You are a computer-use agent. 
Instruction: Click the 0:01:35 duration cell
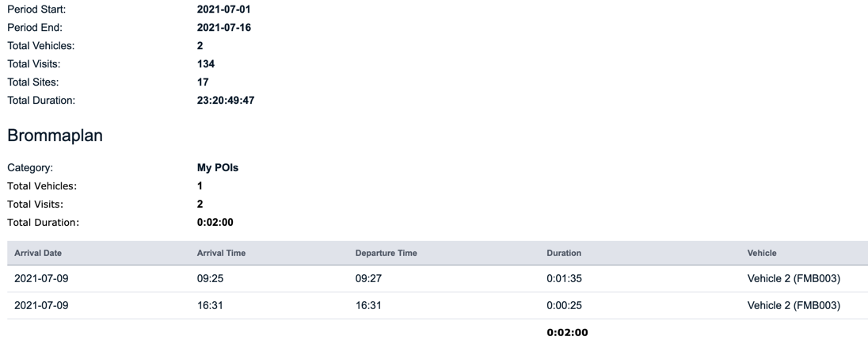(x=564, y=279)
